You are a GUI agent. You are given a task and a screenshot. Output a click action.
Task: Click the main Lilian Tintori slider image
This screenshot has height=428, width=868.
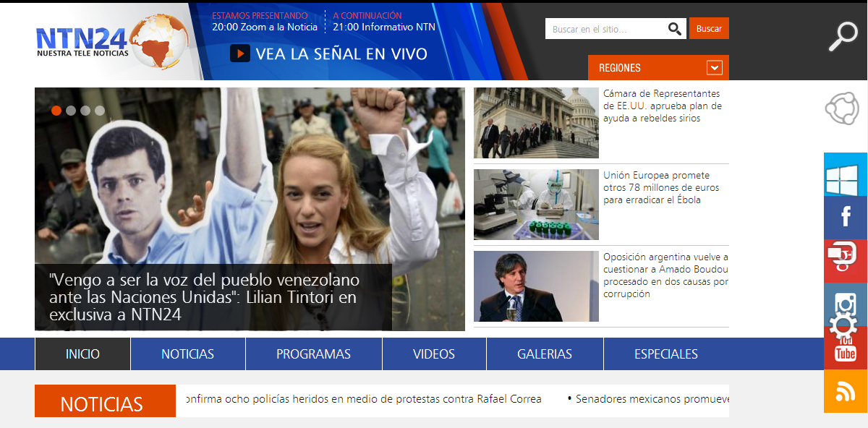[x=250, y=210]
